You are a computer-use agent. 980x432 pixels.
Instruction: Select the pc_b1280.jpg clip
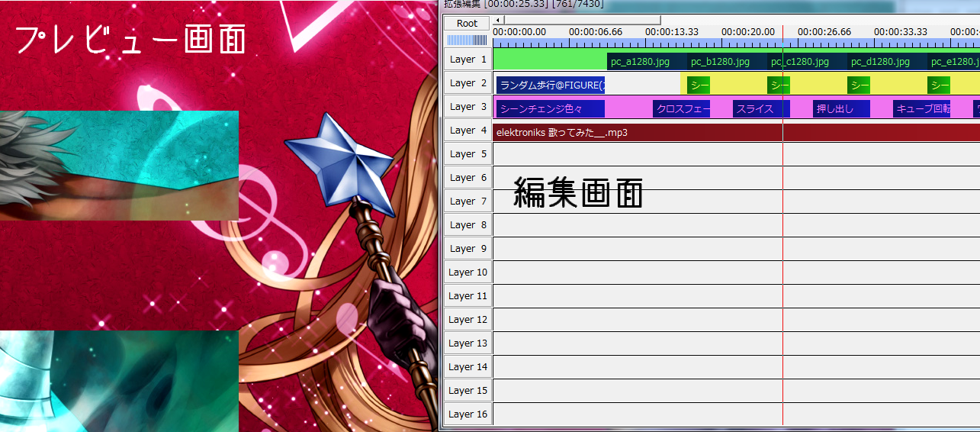(x=727, y=62)
